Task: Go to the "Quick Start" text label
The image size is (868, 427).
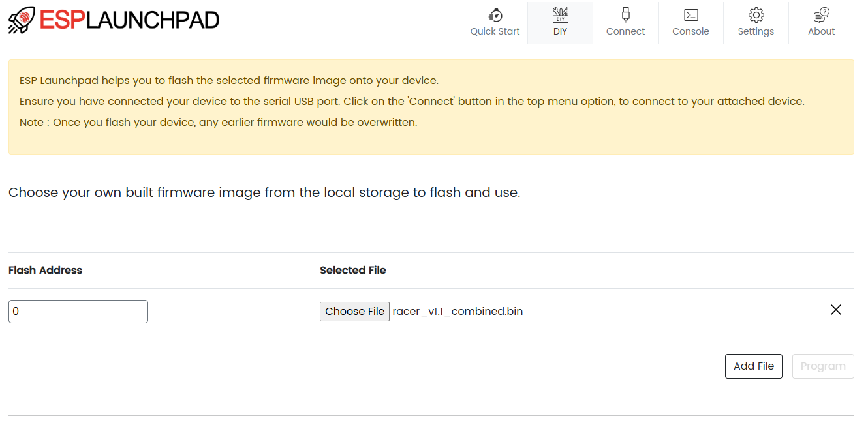Action: click(x=495, y=31)
